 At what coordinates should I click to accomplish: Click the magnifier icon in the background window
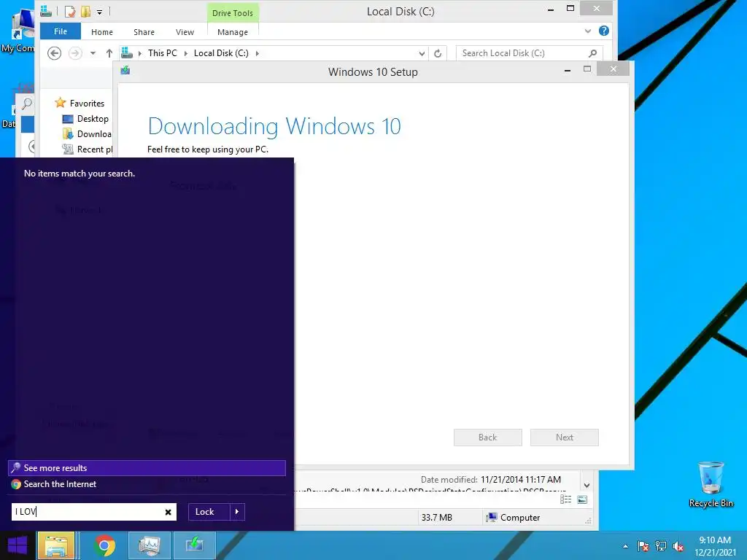(x=27, y=103)
